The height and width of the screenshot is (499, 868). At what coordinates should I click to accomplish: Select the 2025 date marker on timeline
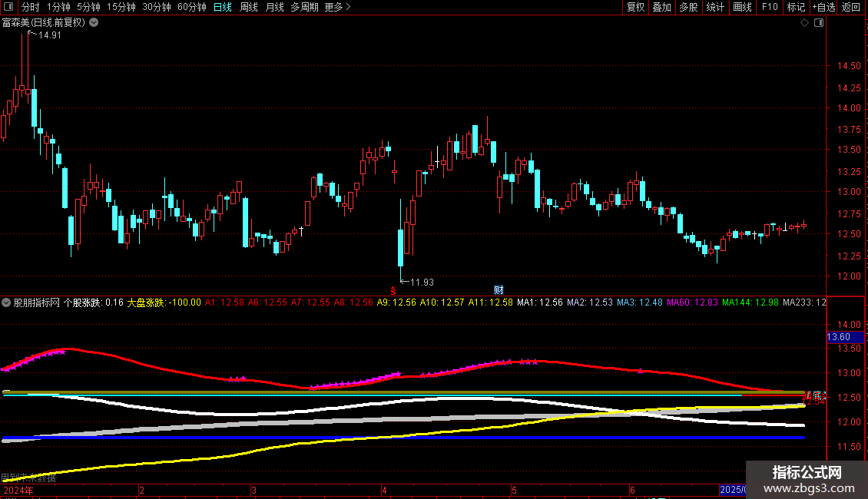(x=732, y=490)
